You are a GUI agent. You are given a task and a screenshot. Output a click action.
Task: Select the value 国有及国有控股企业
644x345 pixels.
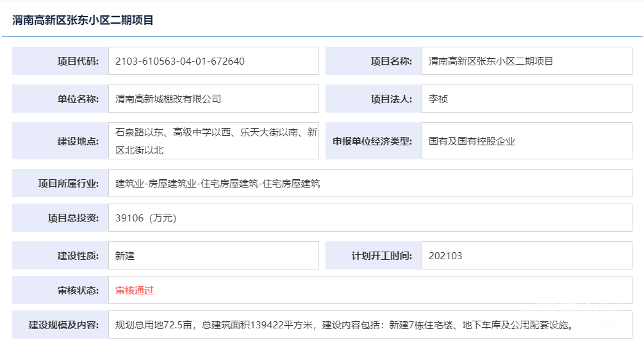tap(472, 141)
